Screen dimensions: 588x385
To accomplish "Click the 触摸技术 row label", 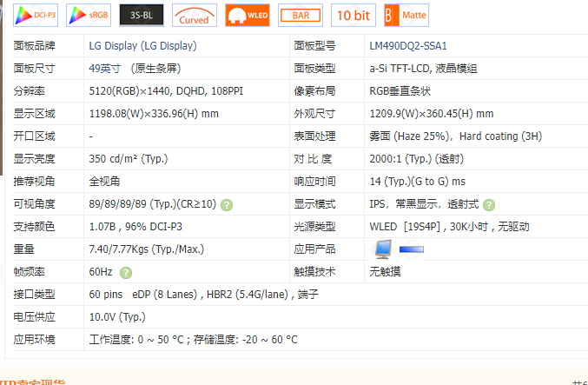I will click(314, 271).
